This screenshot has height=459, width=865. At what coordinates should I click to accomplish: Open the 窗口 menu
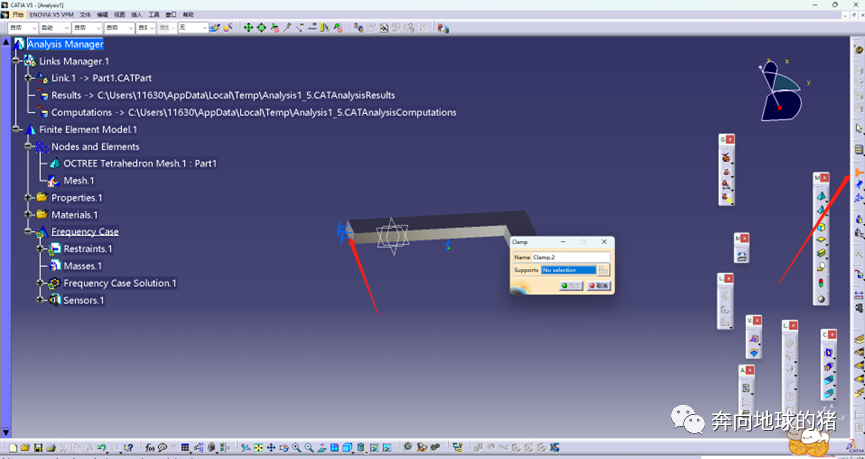170,14
